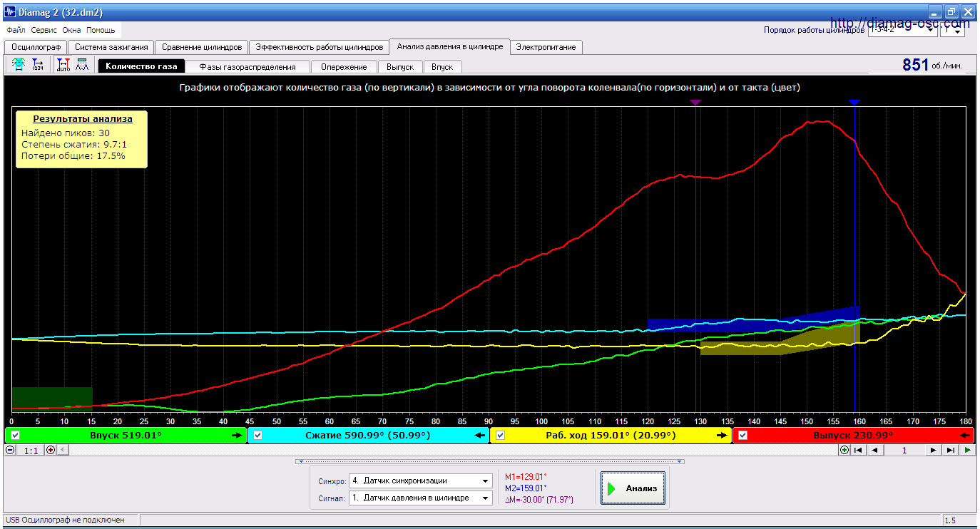
Task: Open the Сервис menu
Action: (x=44, y=31)
